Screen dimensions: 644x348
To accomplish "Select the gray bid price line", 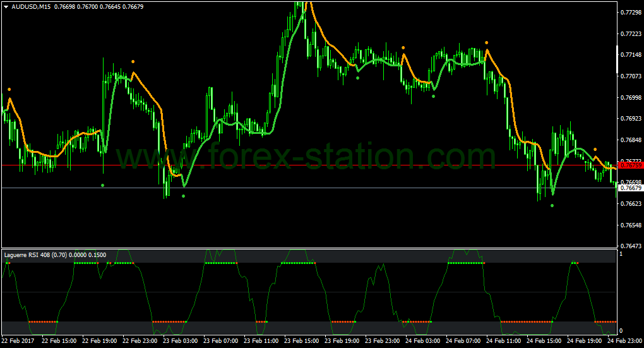I will tap(309, 188).
